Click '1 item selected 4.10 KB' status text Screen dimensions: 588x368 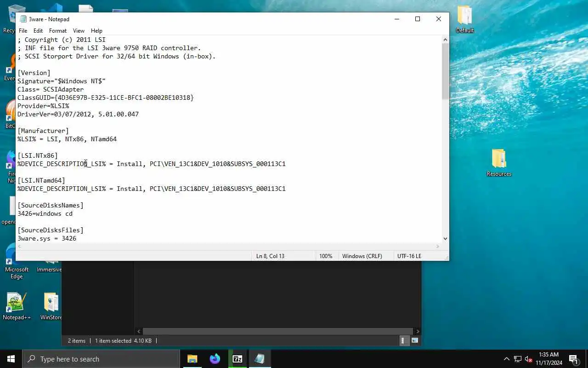123,341
